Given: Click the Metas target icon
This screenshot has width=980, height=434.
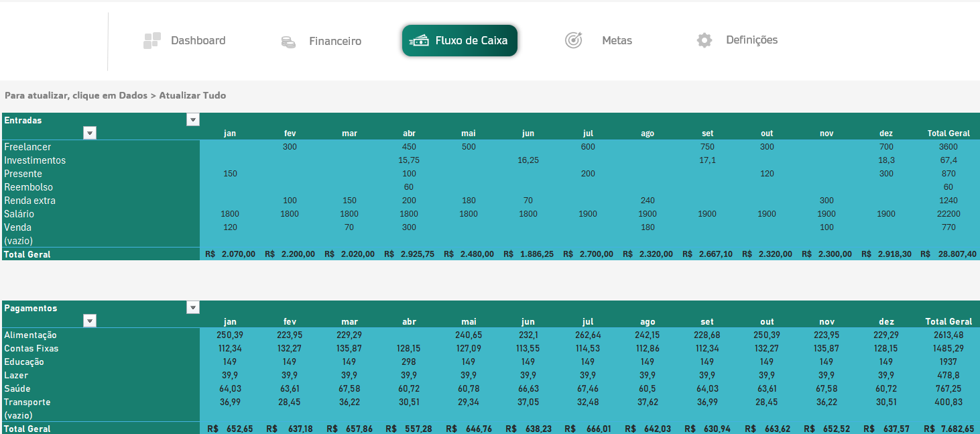Looking at the screenshot, I should point(573,41).
